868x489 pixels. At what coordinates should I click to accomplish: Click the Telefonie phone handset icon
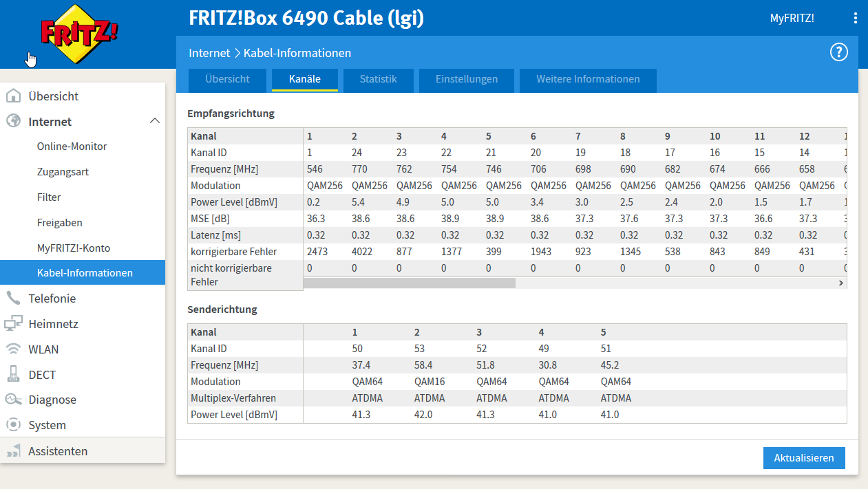(13, 298)
